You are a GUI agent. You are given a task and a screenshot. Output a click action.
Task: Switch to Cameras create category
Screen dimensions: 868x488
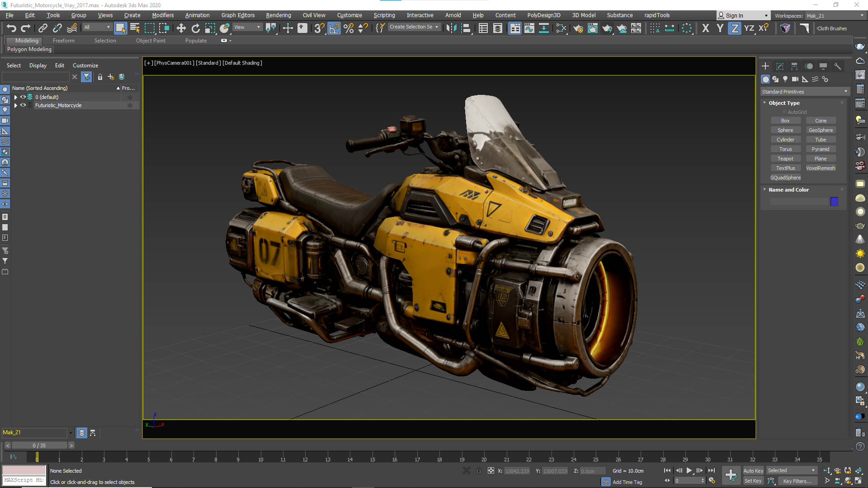pos(795,79)
